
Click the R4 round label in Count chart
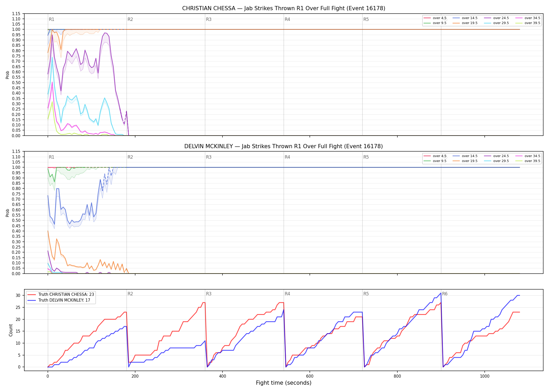coord(287,294)
